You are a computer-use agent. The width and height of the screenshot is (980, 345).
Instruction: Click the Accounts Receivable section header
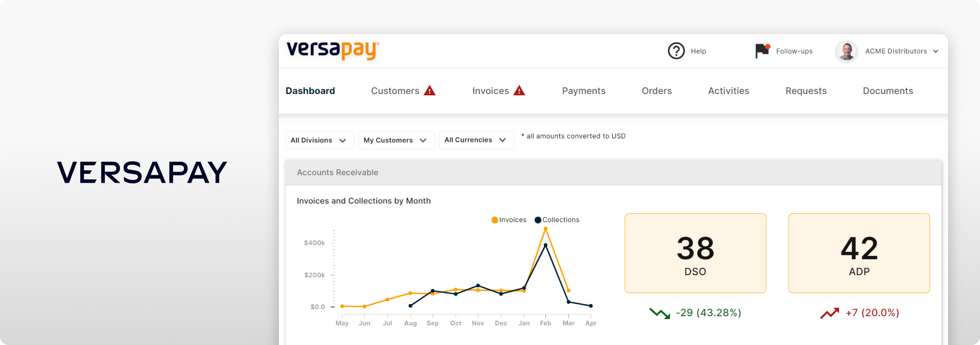[x=613, y=172]
